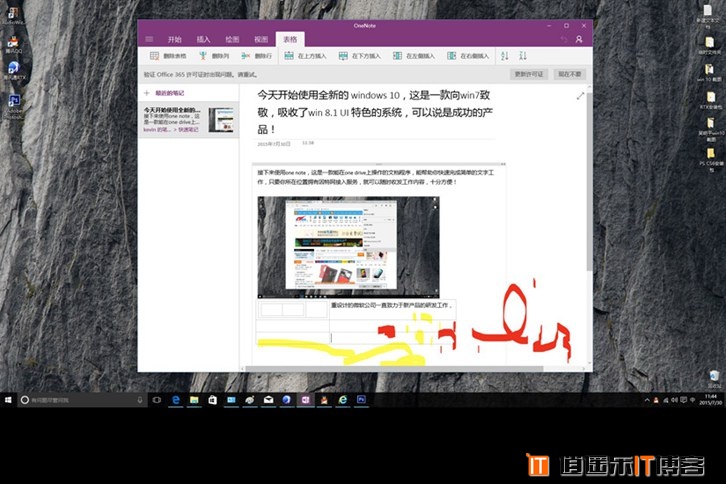The width and height of the screenshot is (726, 484).
Task: Switch to the 绘图 ribbon tab
Action: 232,39
